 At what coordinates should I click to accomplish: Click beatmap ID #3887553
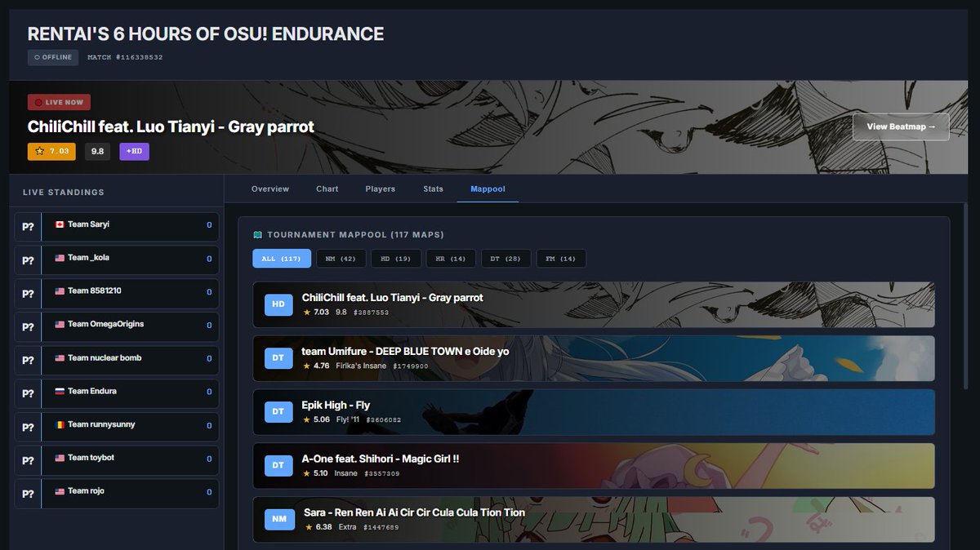371,313
